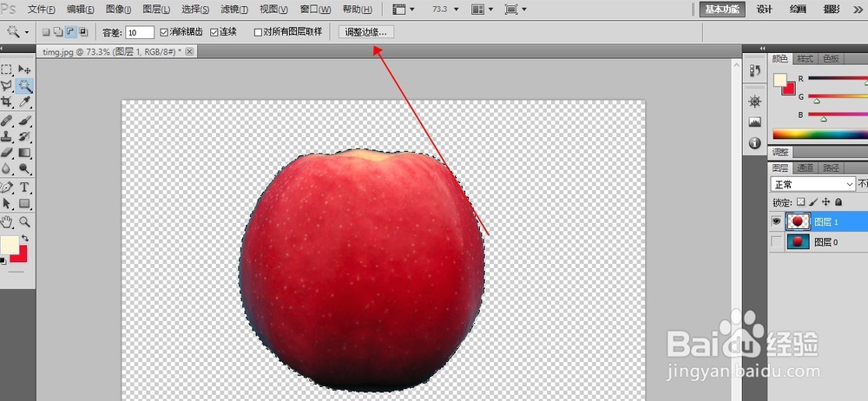Reset default foreground and background colors
The image size is (868, 401).
point(3,260)
